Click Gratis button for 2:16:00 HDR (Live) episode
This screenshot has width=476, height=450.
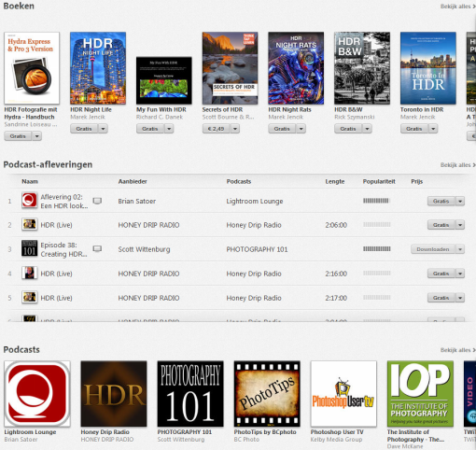coord(441,274)
